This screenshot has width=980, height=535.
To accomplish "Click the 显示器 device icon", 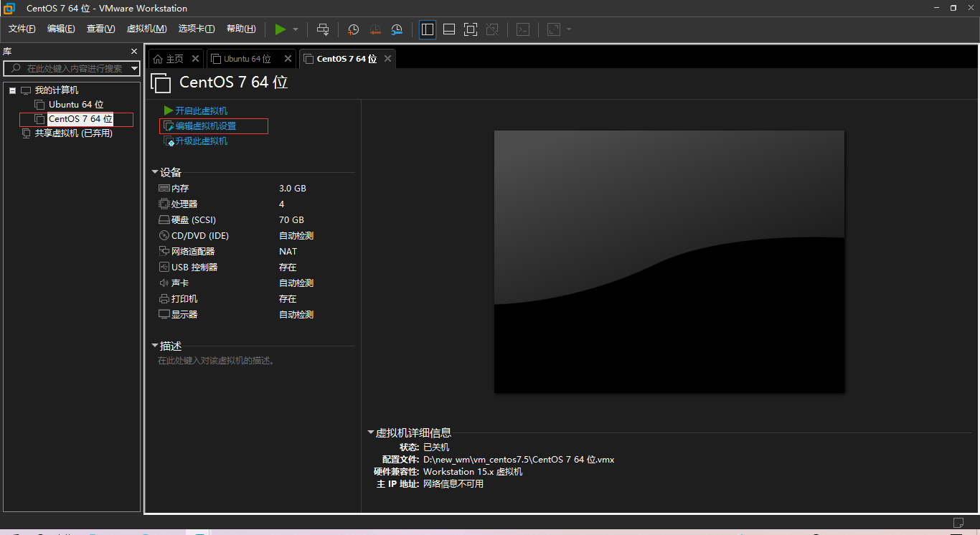I will point(164,315).
